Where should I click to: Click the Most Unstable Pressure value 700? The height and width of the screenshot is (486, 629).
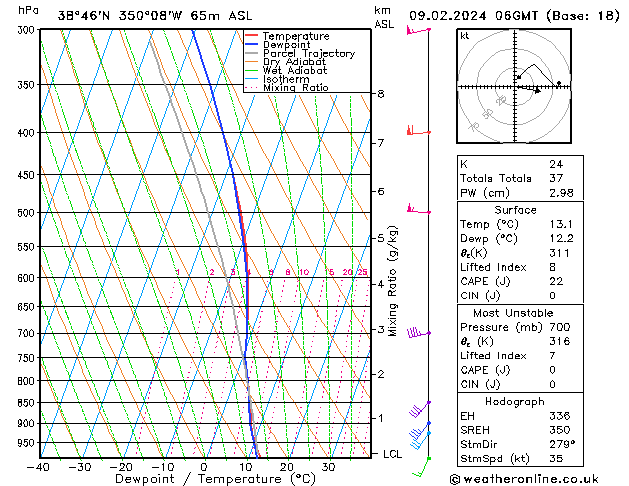(559, 327)
